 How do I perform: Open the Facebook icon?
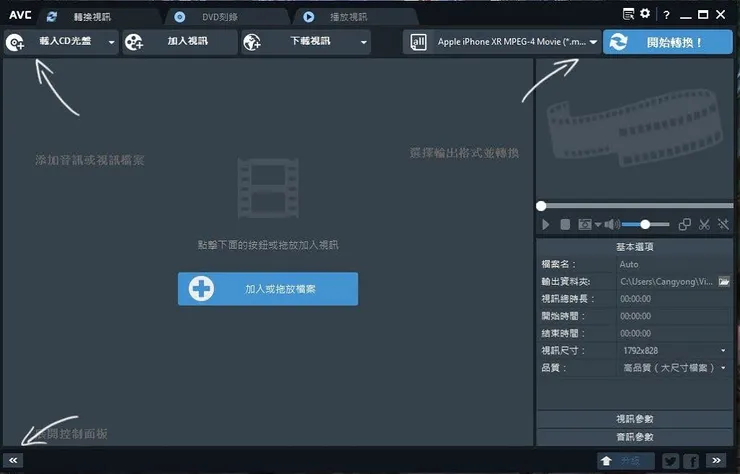click(x=691, y=461)
